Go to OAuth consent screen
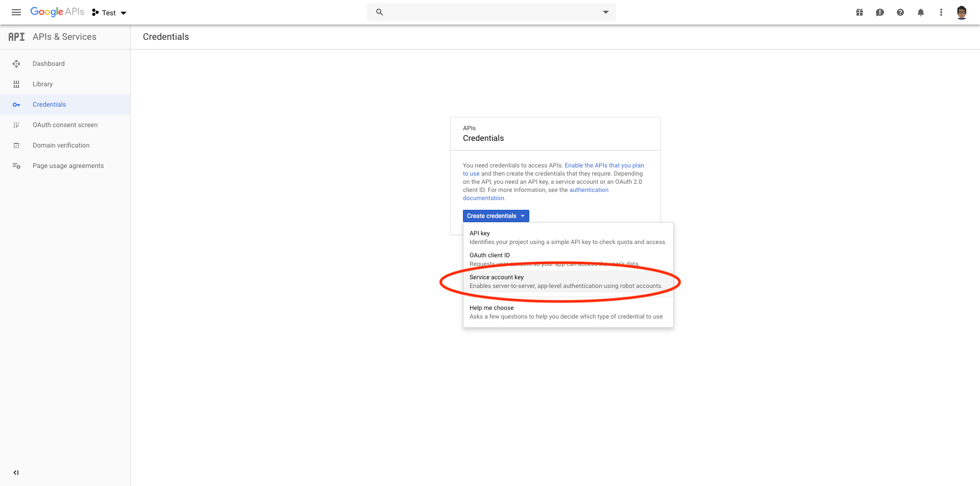Viewport: 980px width, 486px height. point(65,125)
